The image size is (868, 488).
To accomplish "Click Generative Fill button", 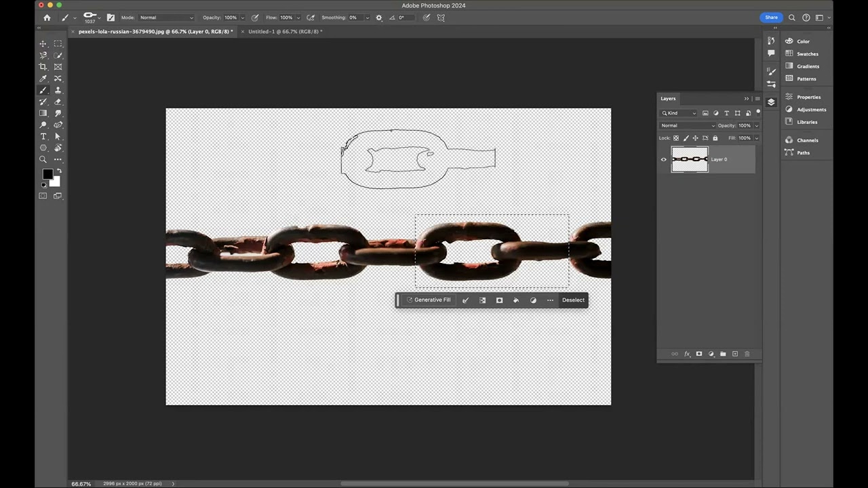I will (x=428, y=300).
